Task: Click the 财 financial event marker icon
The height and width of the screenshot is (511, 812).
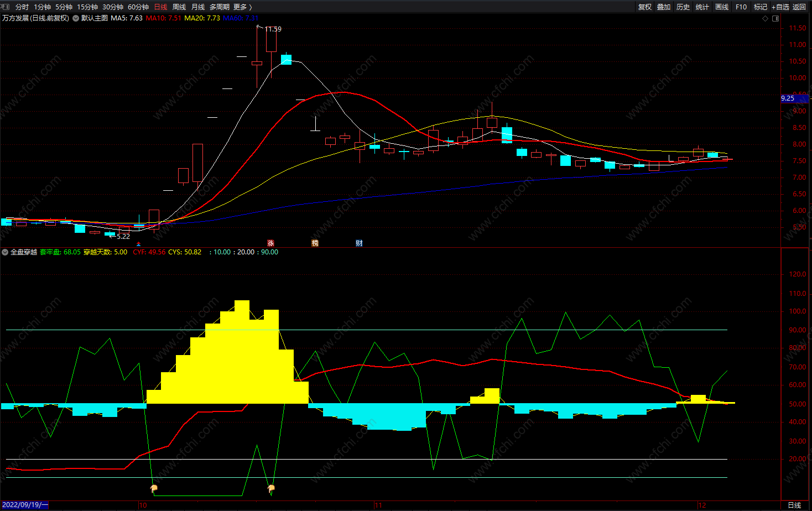Action: coord(359,243)
